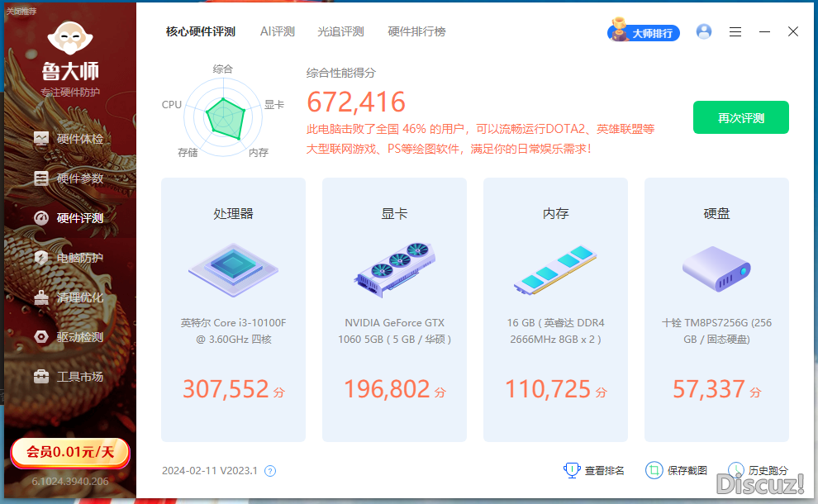Open the hamburger main menu
The height and width of the screenshot is (504, 818).
point(735,32)
